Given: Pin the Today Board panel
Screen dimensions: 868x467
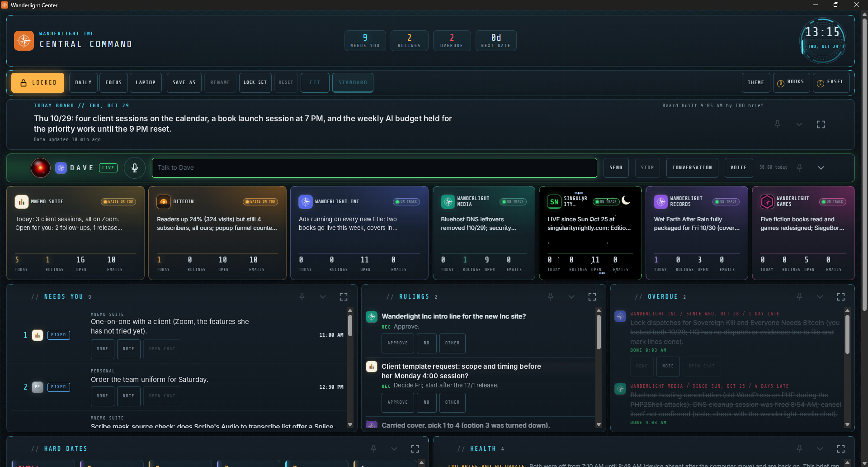Looking at the screenshot, I should pyautogui.click(x=778, y=124).
